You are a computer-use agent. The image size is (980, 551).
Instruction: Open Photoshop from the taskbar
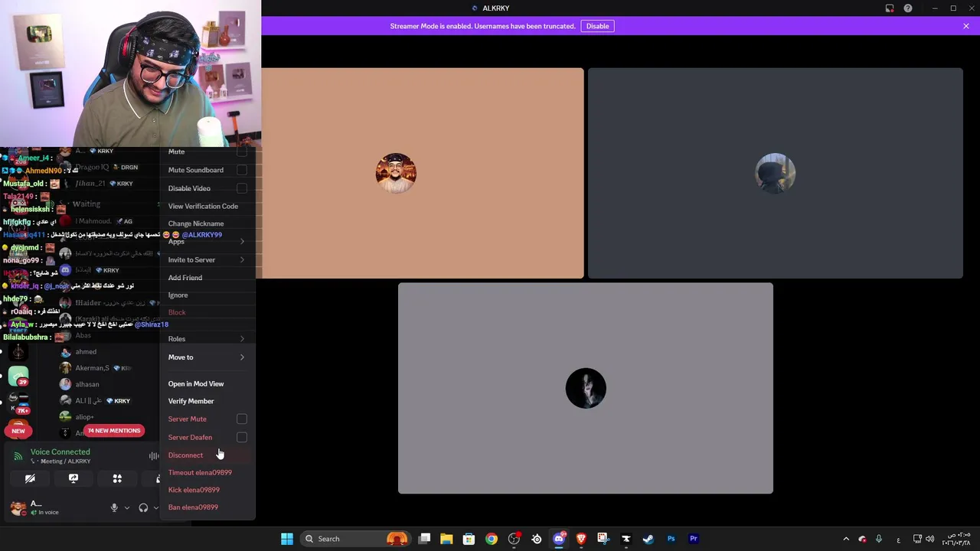click(x=671, y=539)
